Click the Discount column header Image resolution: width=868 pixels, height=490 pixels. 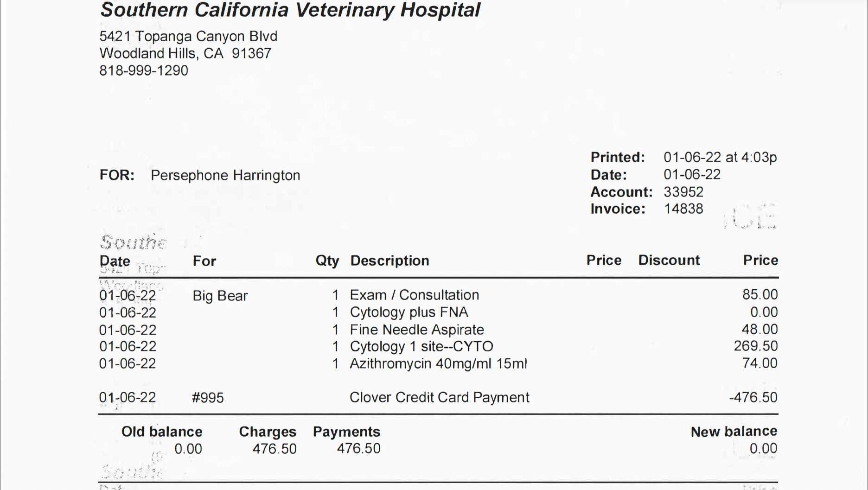coord(669,260)
